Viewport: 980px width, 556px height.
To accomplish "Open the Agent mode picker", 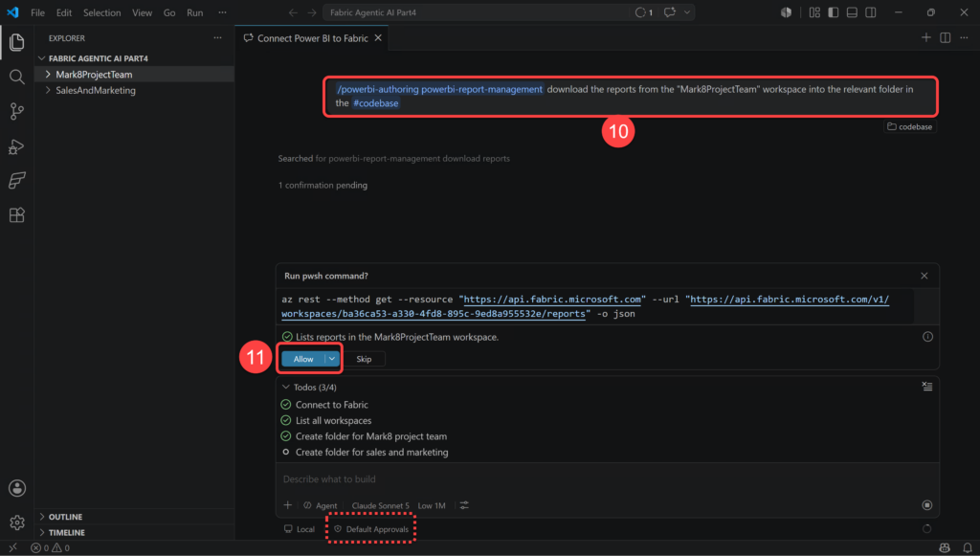I will coord(321,505).
